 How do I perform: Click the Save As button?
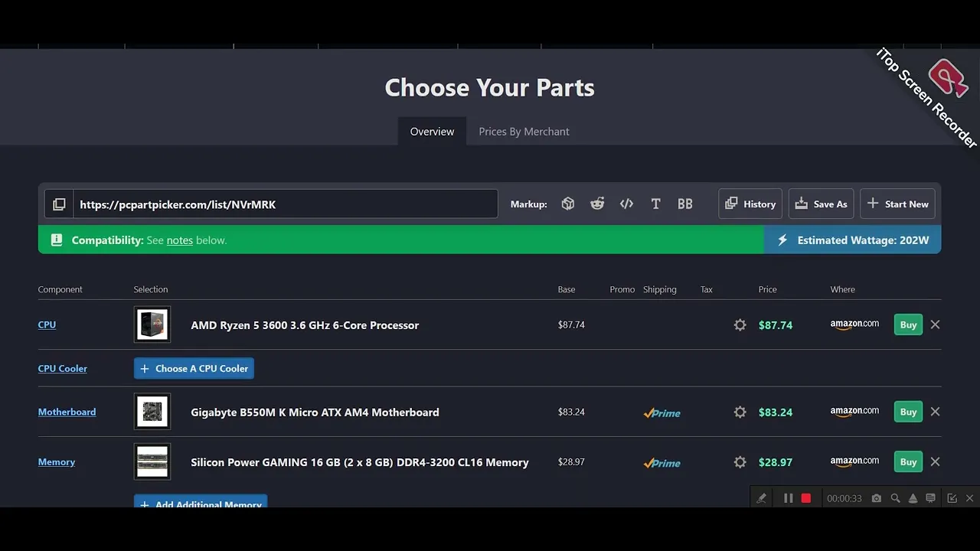[821, 204]
